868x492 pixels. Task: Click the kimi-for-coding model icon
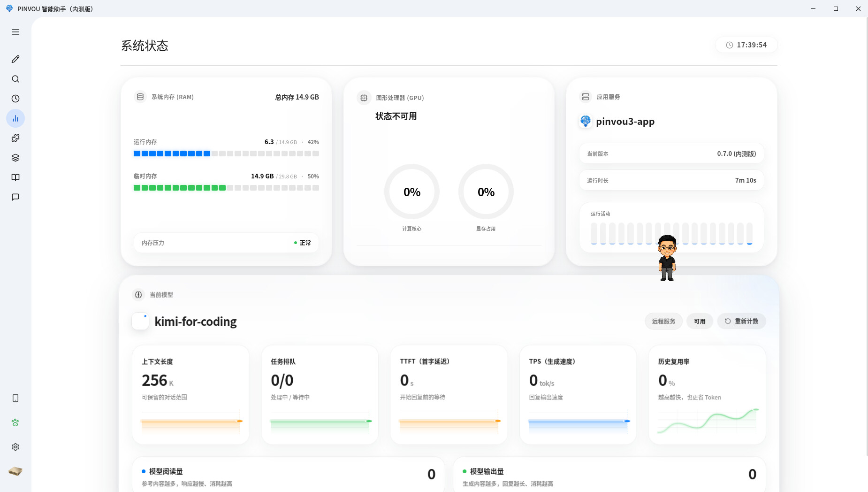(x=140, y=321)
